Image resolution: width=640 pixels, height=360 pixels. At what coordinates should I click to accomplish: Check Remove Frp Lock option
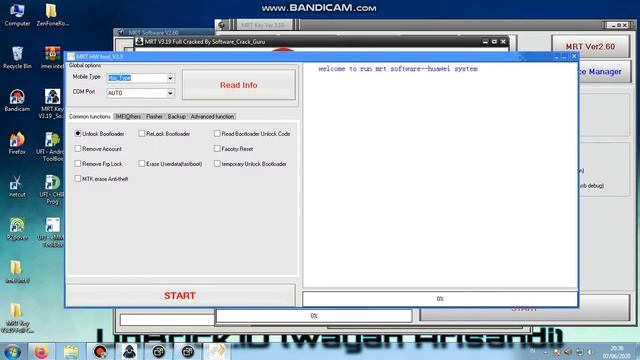point(78,164)
